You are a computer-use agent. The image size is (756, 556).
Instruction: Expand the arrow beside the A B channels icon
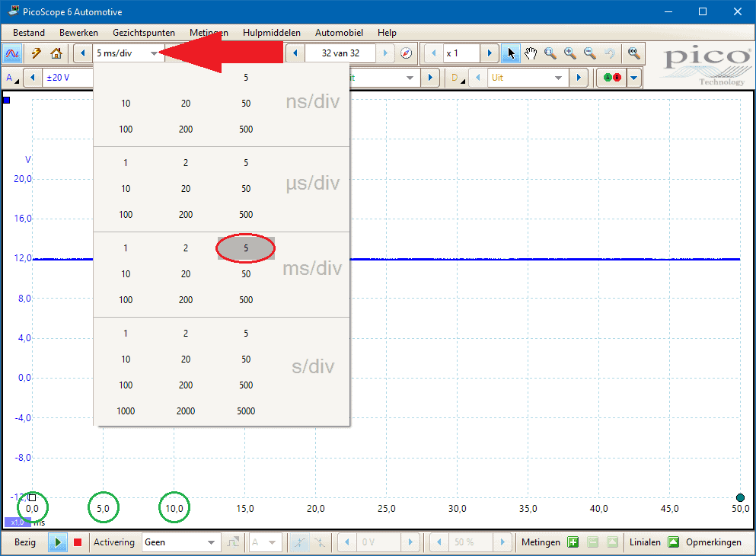click(634, 78)
